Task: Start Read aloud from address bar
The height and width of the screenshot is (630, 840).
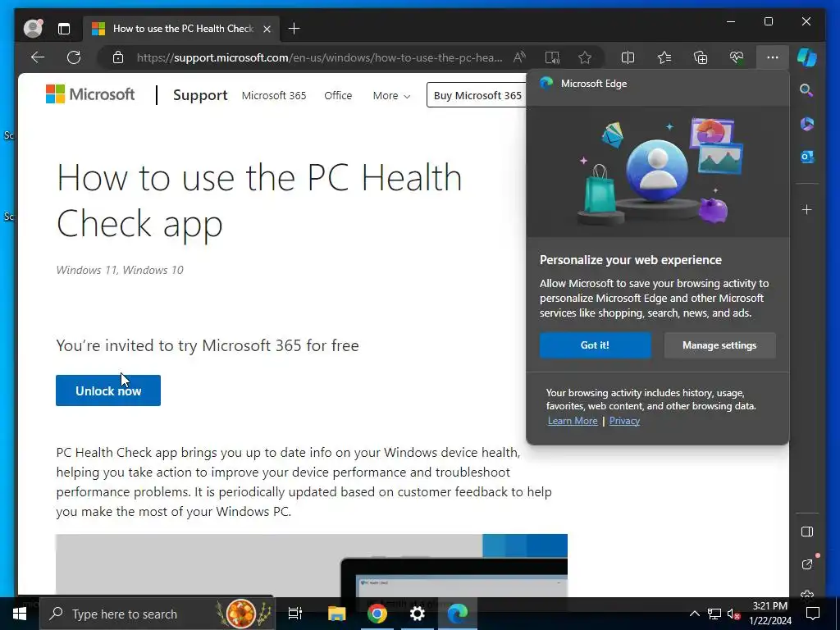Action: coord(519,57)
